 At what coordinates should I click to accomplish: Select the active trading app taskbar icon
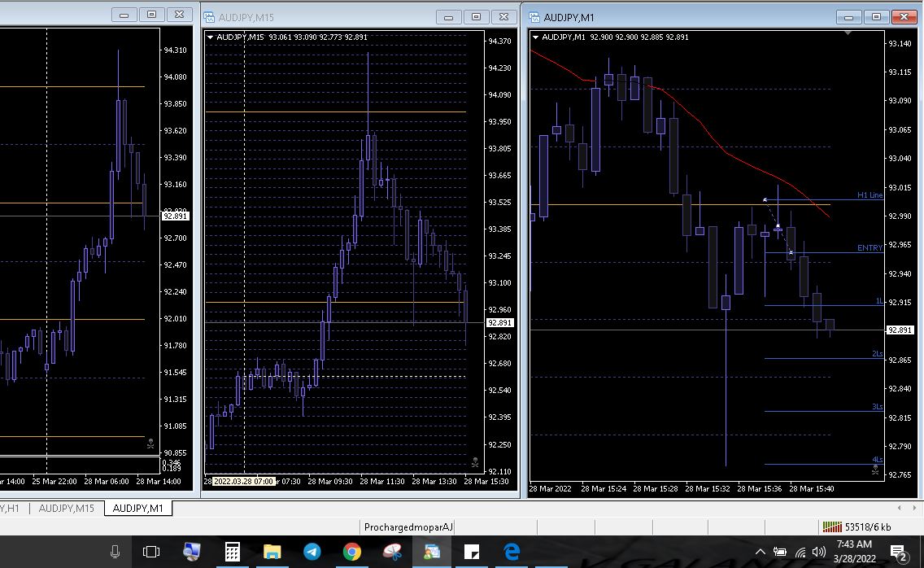click(432, 552)
